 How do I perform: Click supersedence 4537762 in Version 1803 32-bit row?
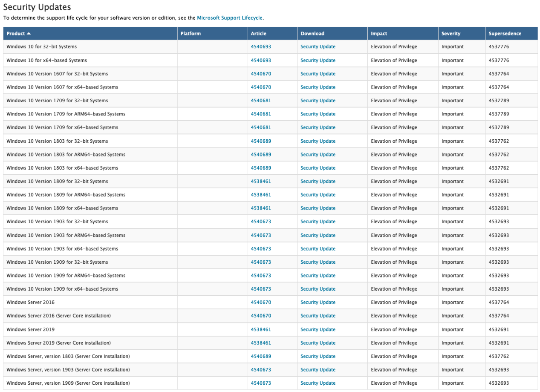tap(499, 141)
